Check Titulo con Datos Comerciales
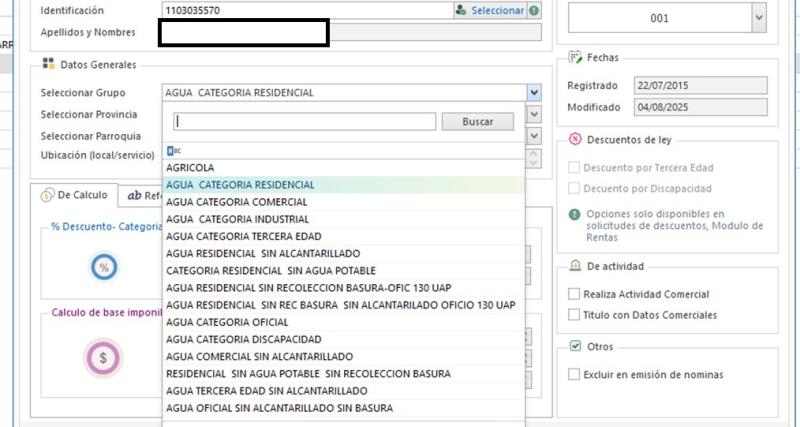The height and width of the screenshot is (427, 800). [574, 315]
